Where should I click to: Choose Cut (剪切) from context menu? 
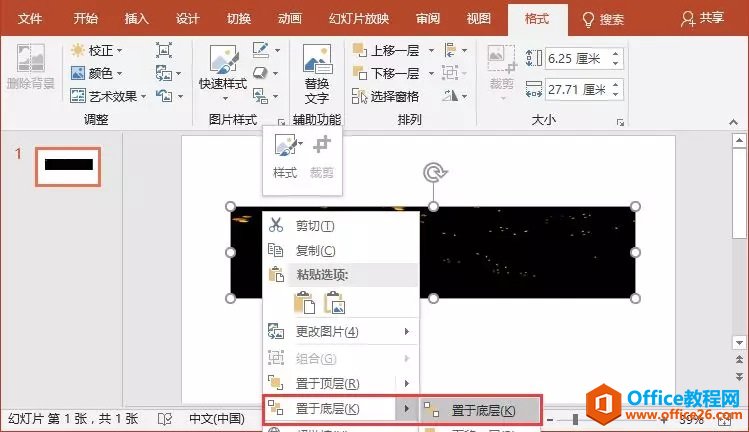[x=315, y=226]
